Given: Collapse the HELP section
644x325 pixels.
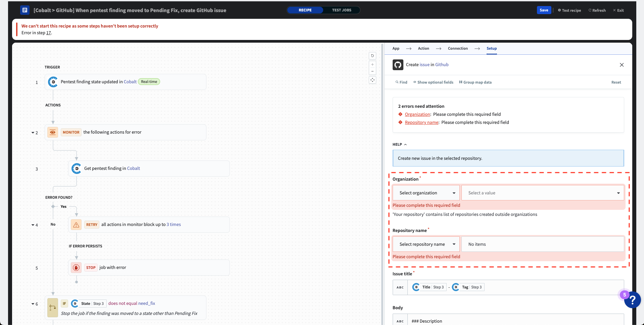Looking at the screenshot, I should click(400, 144).
